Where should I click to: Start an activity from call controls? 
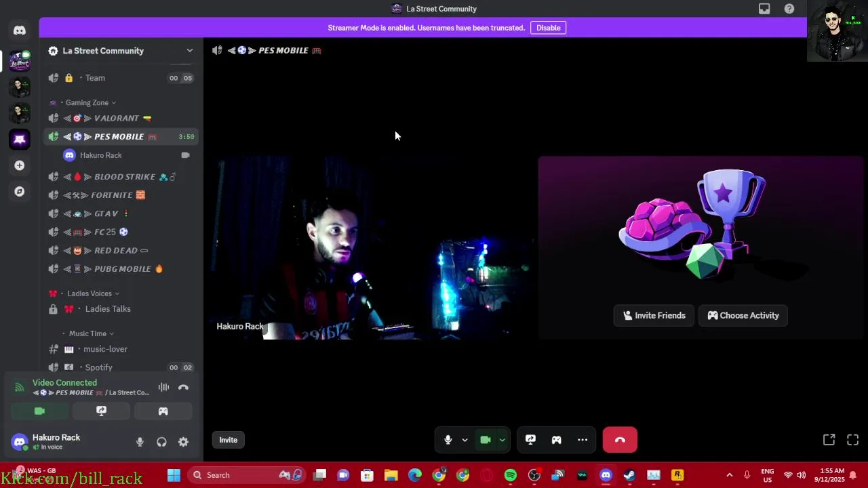point(556,440)
